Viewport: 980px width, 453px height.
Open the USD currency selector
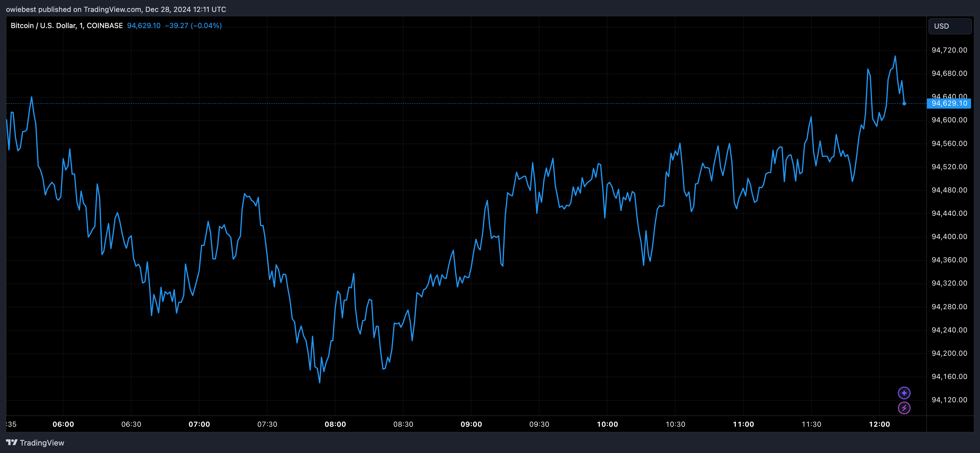point(950,26)
